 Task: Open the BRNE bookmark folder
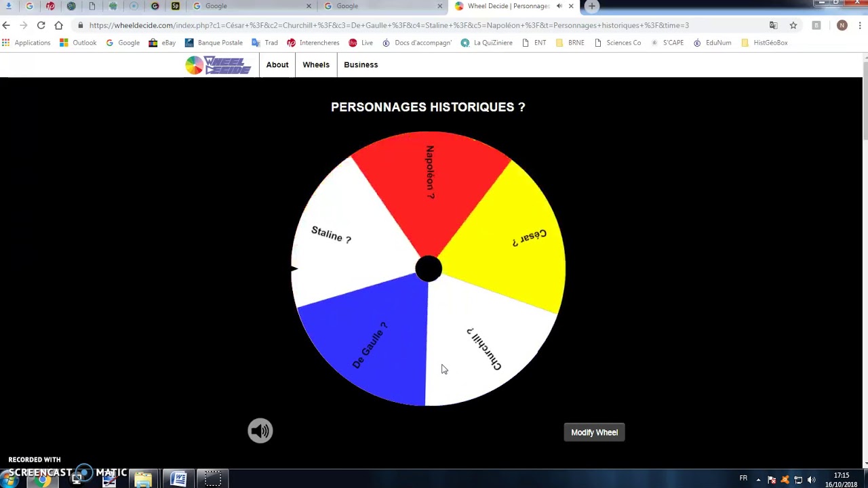(570, 43)
